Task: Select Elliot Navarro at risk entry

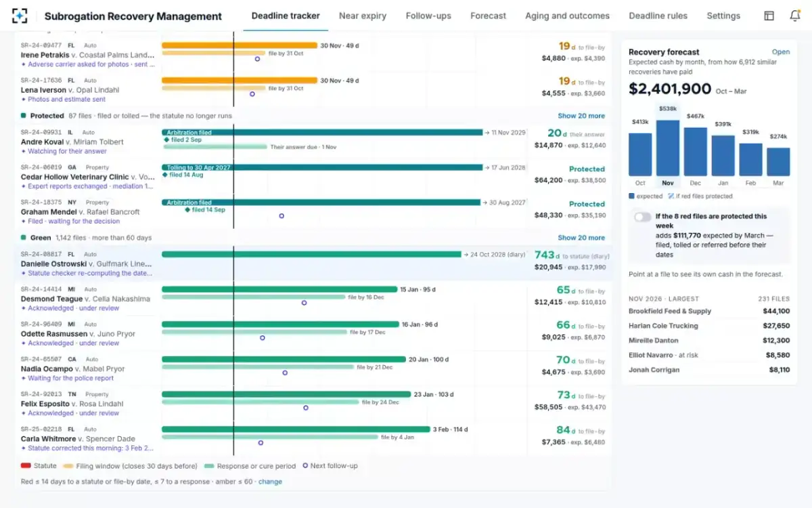Action: tap(709, 355)
